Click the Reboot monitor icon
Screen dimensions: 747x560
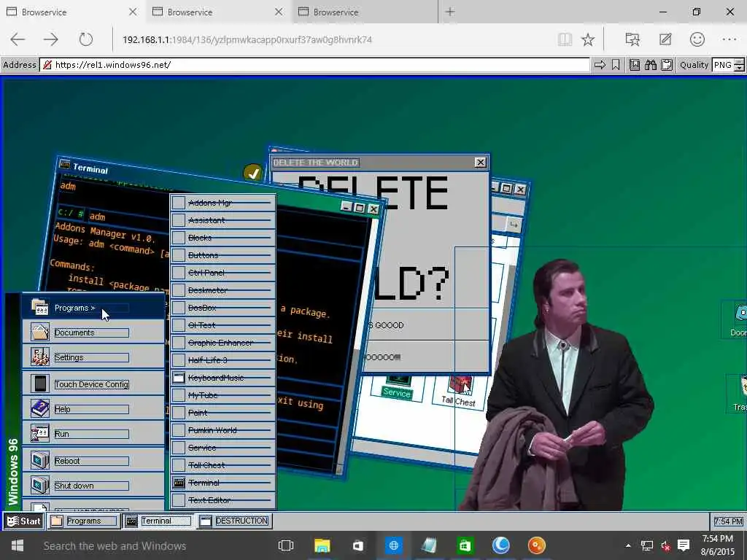pos(39,461)
